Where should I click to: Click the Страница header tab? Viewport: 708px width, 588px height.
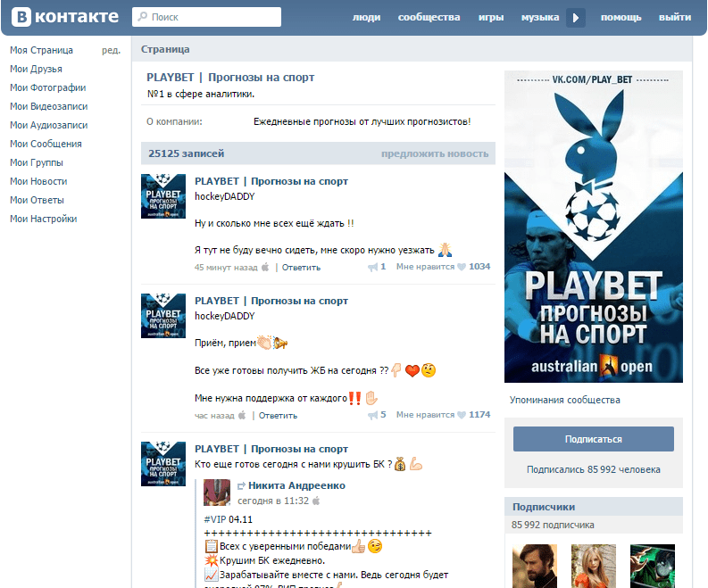click(x=165, y=49)
